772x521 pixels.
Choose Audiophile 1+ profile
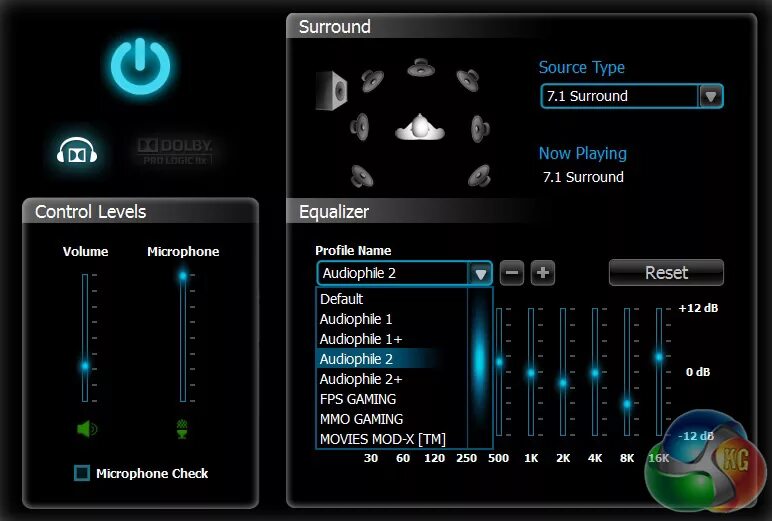coord(391,339)
